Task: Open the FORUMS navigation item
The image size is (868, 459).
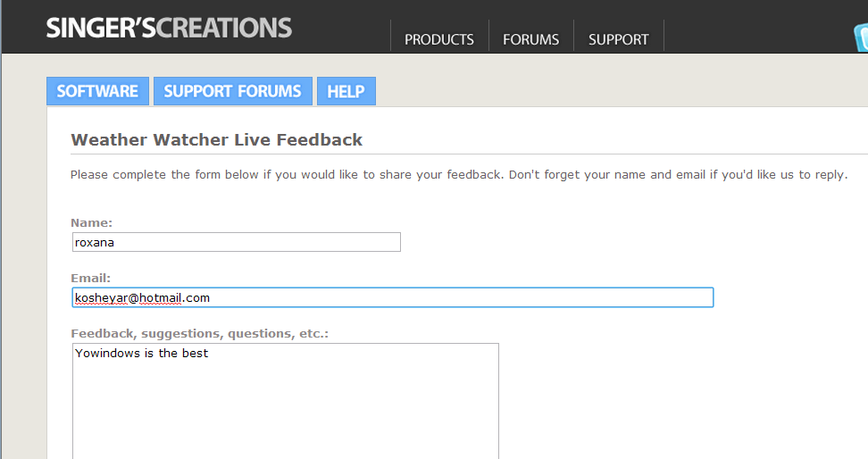Action: click(530, 39)
